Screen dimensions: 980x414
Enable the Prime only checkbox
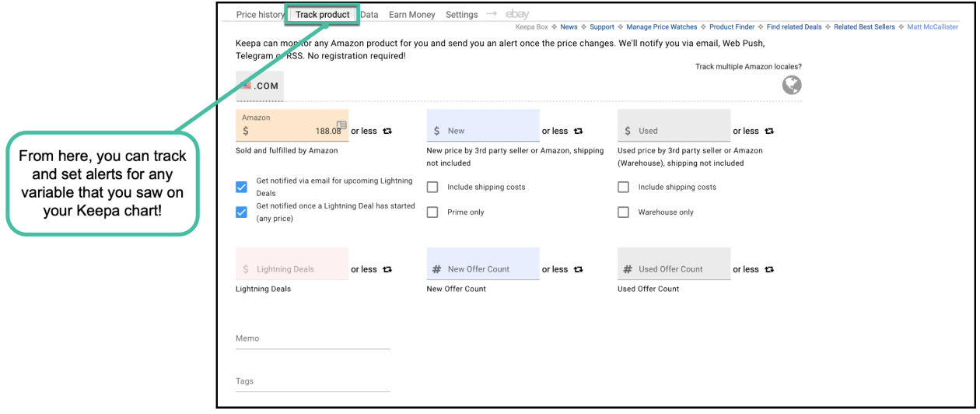(432, 212)
